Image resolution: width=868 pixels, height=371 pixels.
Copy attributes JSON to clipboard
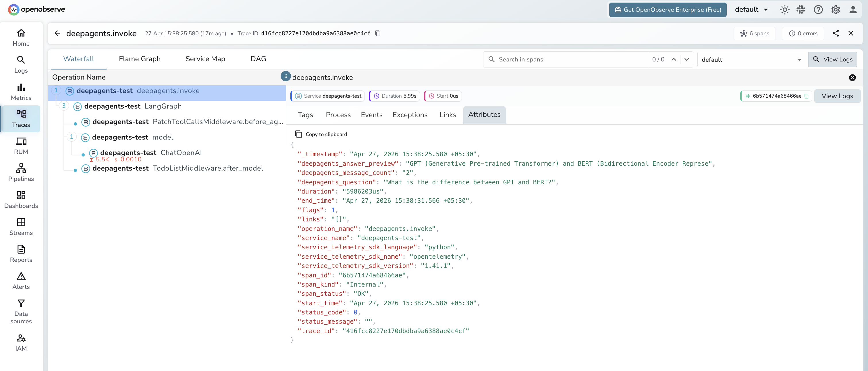tap(321, 134)
